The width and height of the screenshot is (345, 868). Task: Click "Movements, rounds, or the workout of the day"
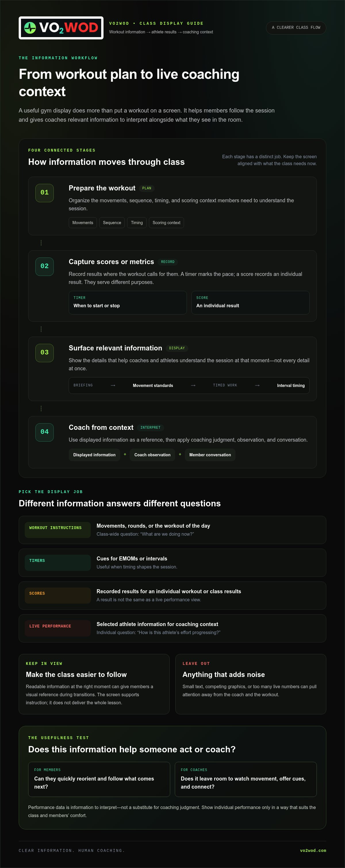153,526
